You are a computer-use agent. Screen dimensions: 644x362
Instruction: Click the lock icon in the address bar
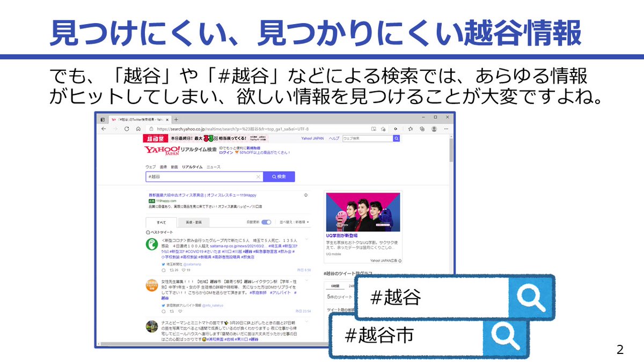coord(152,129)
